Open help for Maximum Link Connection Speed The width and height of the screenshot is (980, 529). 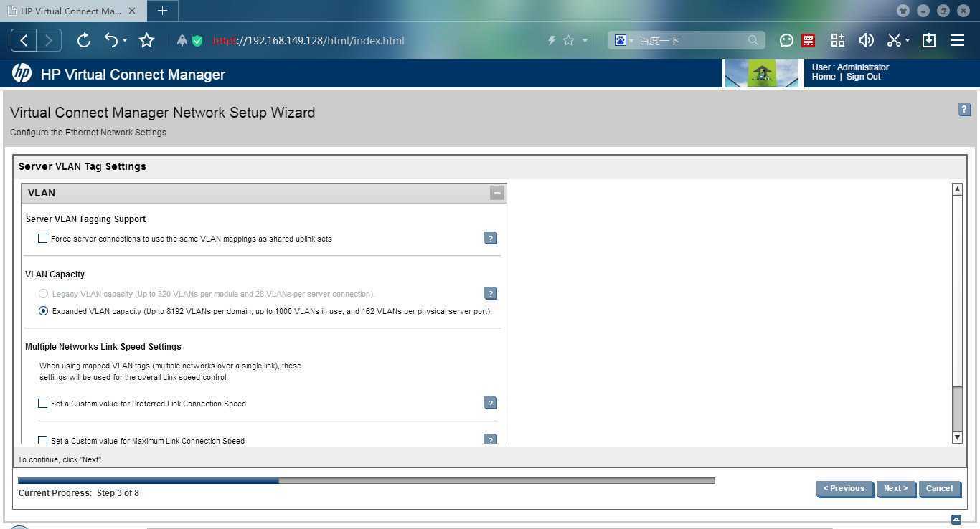[x=491, y=439]
